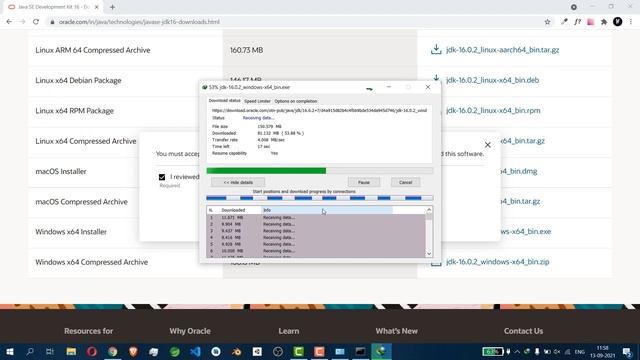
Task: Click the address bar URL
Action: (x=139, y=22)
